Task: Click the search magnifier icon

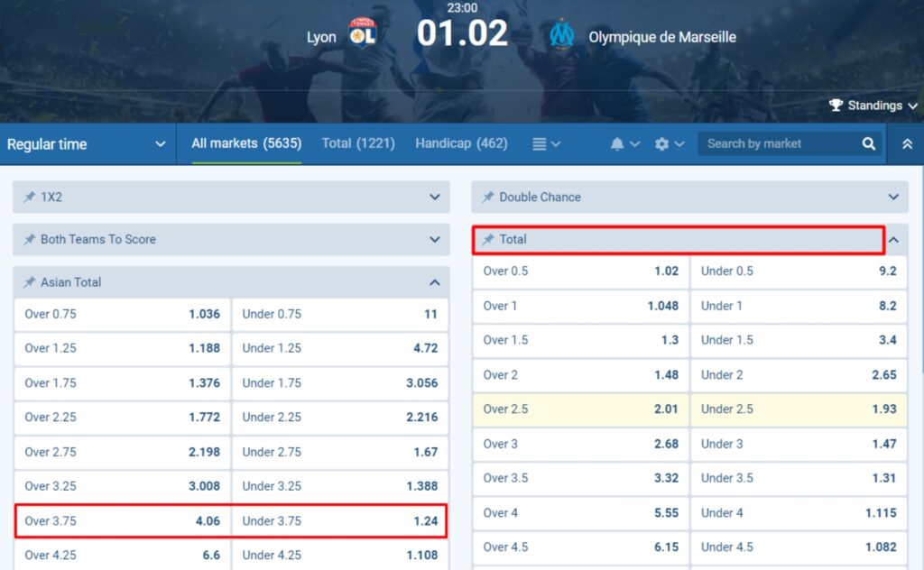Action: [869, 143]
